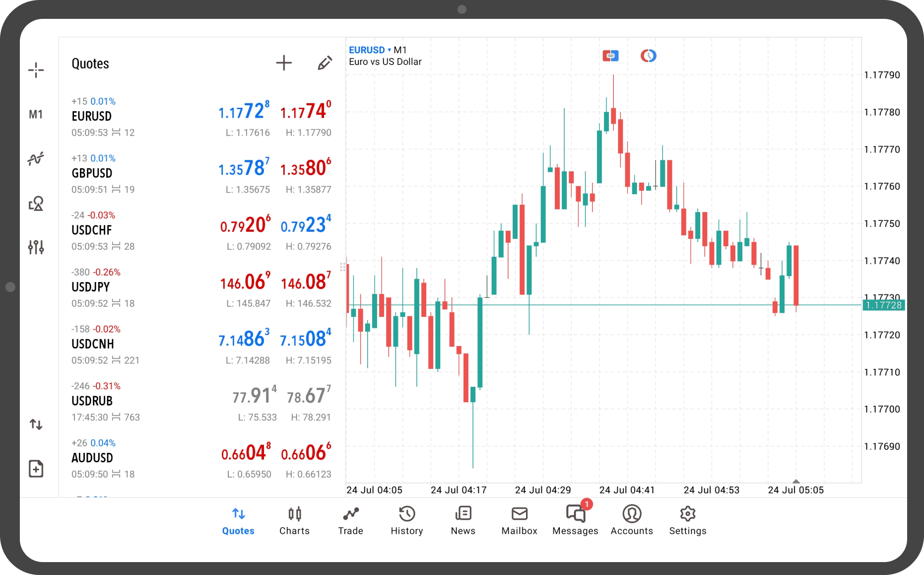
Task: Click the new order document icon
Action: [36, 469]
